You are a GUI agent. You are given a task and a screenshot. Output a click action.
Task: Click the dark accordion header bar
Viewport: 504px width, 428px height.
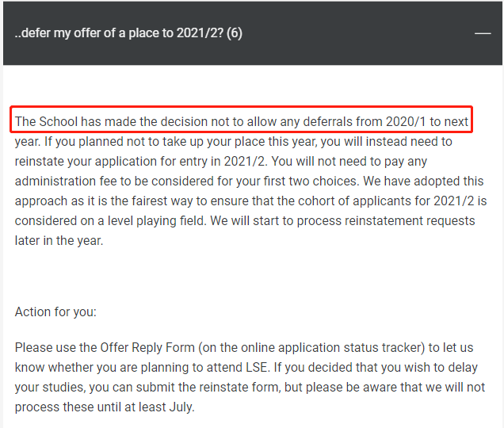pyautogui.click(x=317, y=34)
